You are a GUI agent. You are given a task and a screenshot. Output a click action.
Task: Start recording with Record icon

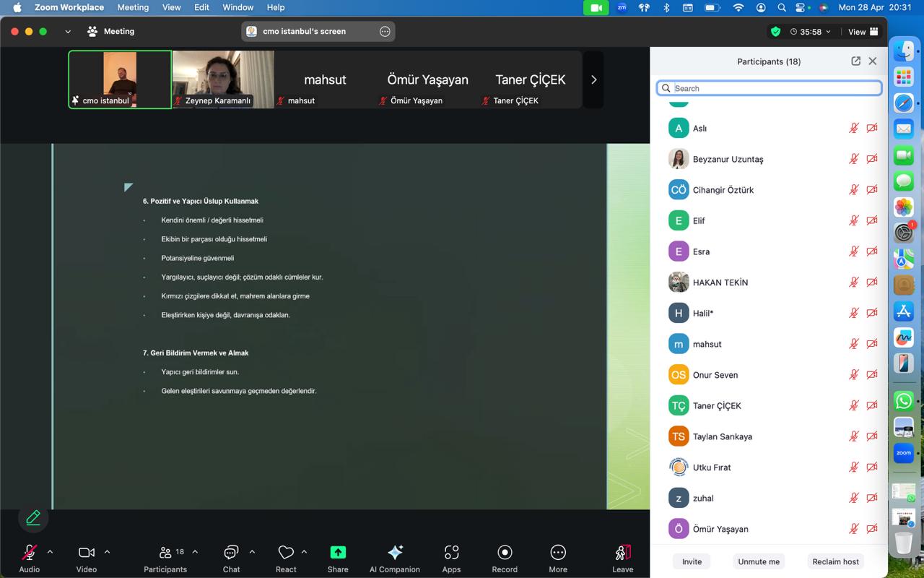point(505,553)
